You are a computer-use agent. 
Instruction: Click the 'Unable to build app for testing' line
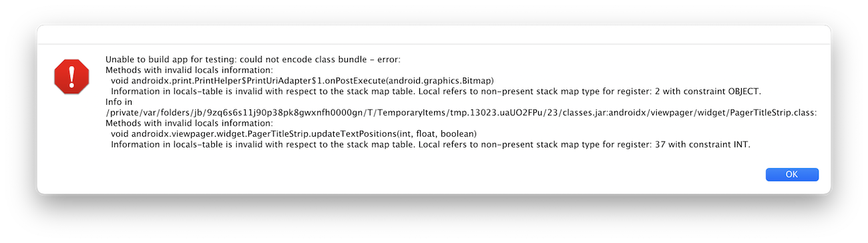pos(262,59)
